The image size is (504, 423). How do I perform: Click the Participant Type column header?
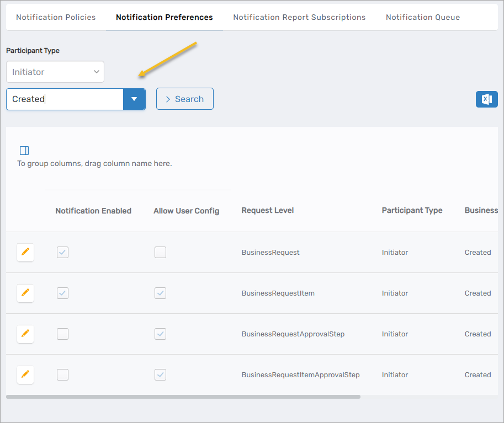click(x=412, y=210)
